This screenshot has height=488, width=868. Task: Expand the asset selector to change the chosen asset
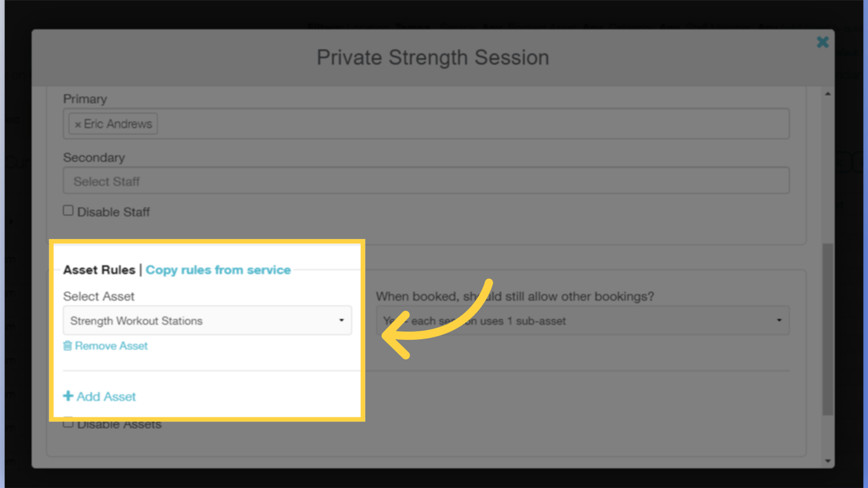(208, 320)
